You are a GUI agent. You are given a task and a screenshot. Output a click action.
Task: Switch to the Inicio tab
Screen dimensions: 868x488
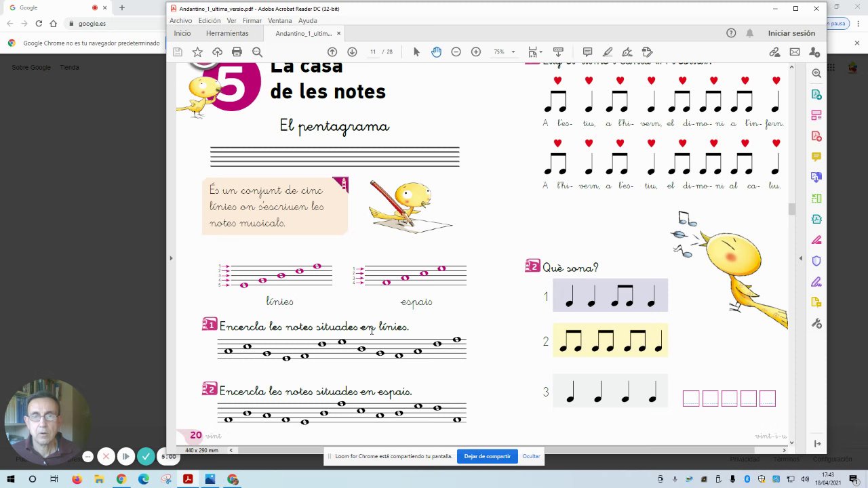182,33
